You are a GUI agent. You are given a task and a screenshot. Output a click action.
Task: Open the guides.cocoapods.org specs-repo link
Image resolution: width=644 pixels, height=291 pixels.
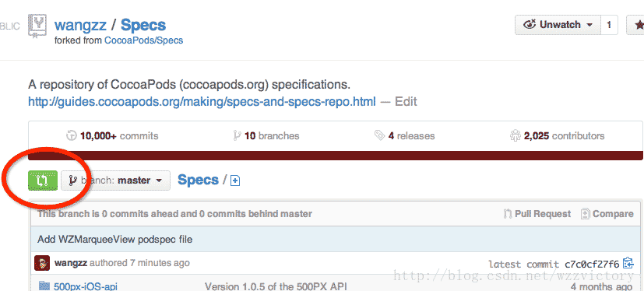tap(202, 101)
